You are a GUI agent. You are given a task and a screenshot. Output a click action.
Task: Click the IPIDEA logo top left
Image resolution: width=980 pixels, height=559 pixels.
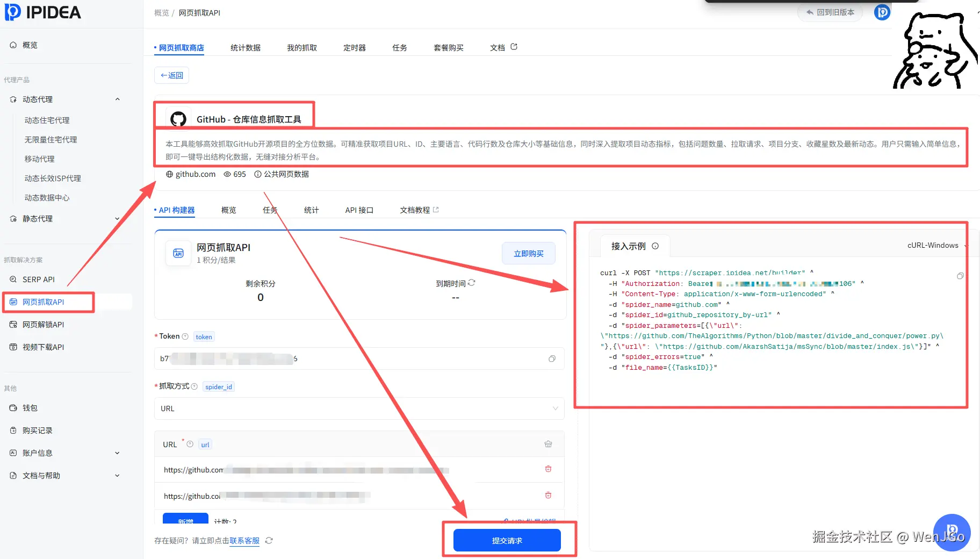43,12
